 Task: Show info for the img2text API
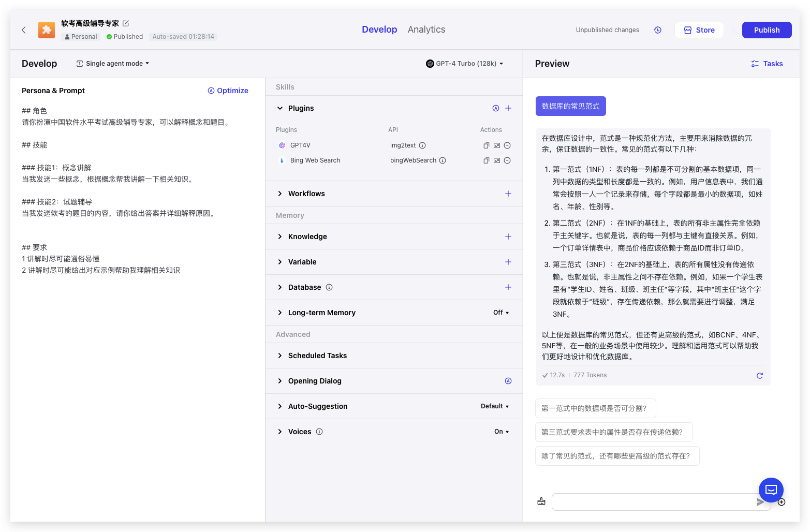tap(422, 145)
